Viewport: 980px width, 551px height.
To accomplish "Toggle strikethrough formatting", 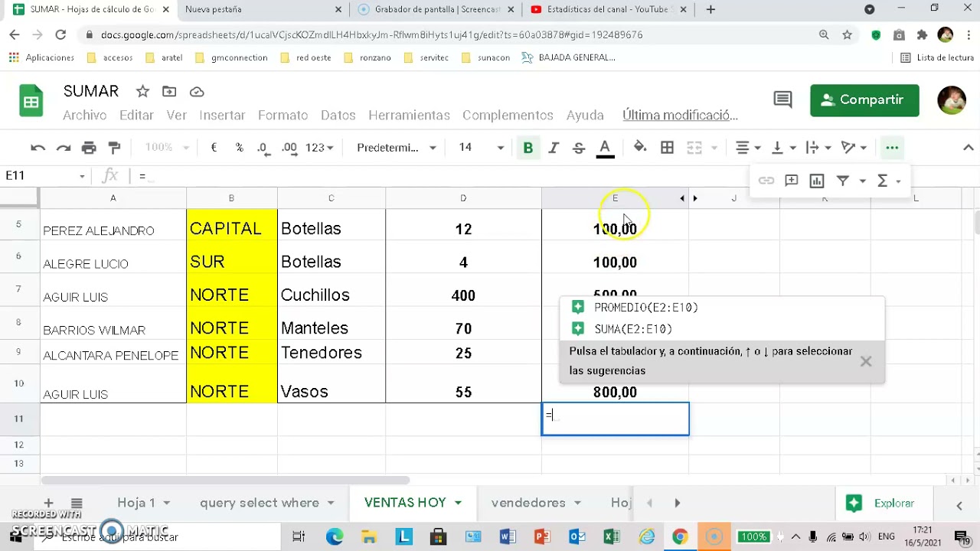I will (x=579, y=148).
